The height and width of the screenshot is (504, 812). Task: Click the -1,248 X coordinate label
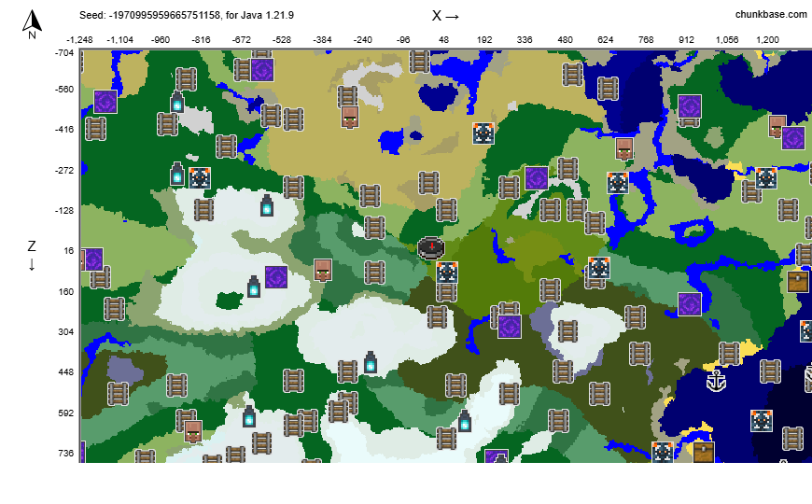[79, 40]
